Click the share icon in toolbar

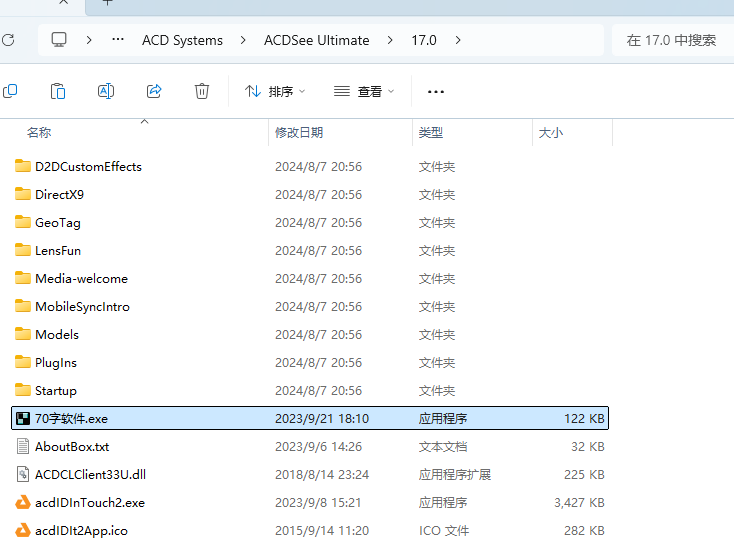[x=154, y=91]
